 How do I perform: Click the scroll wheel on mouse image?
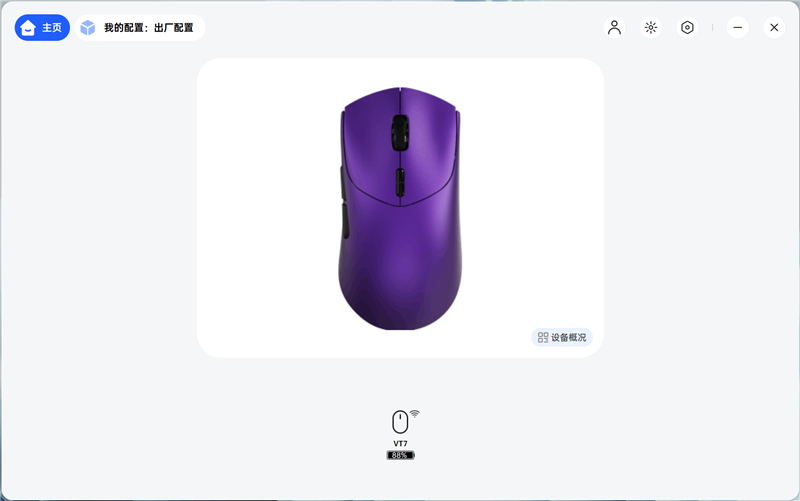(400, 132)
